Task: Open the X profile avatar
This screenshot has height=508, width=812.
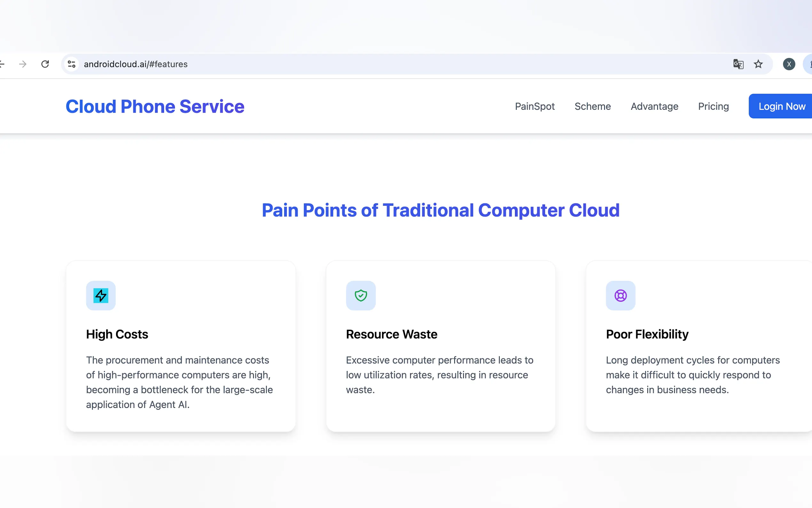Action: tap(789, 64)
